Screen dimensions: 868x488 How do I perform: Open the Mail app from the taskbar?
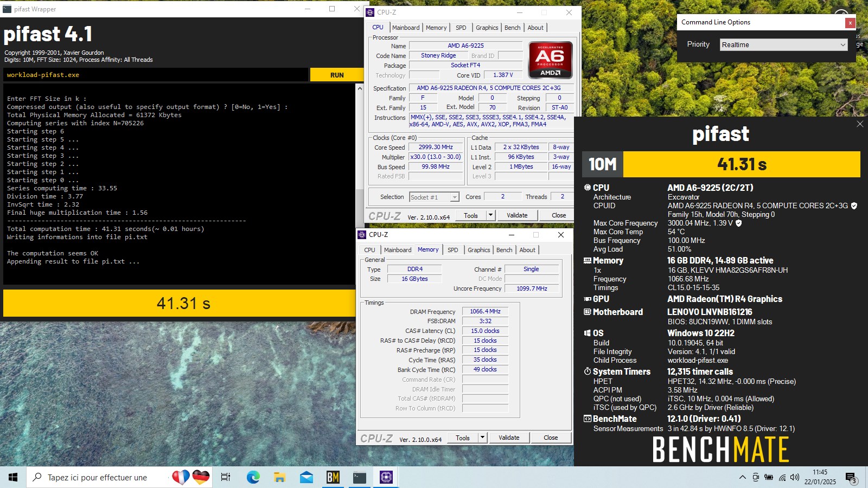pos(306,477)
